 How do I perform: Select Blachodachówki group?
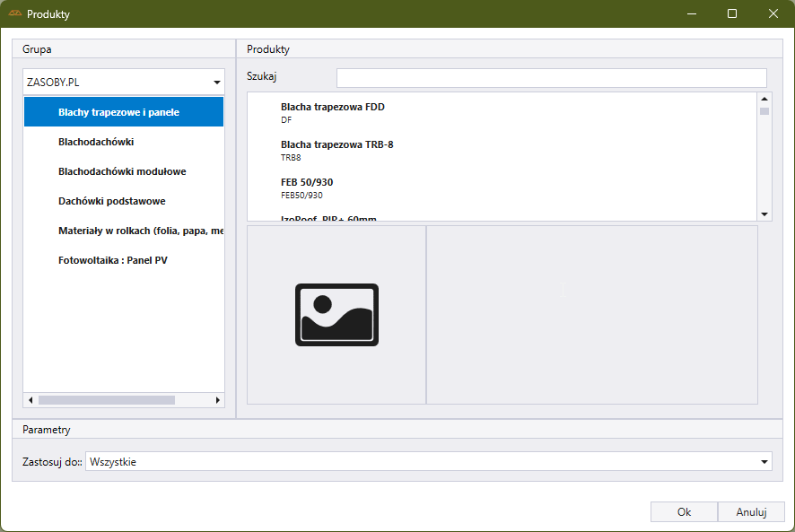tap(96, 142)
